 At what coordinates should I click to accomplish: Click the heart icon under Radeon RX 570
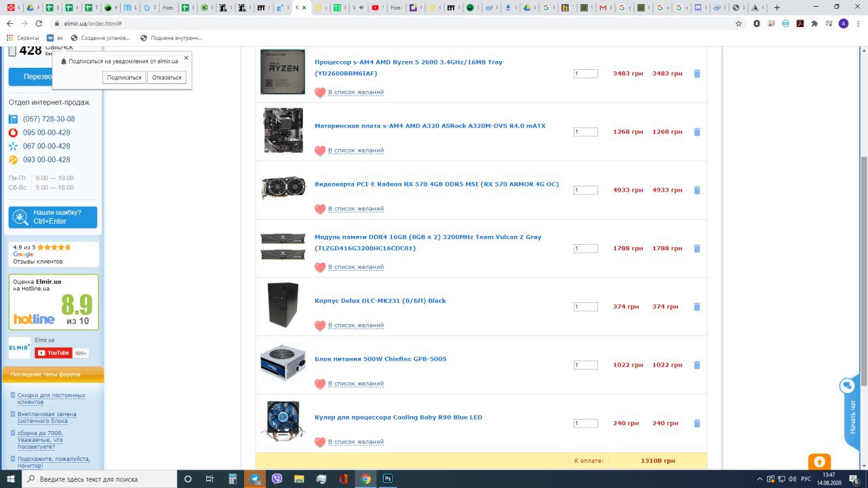tap(320, 209)
